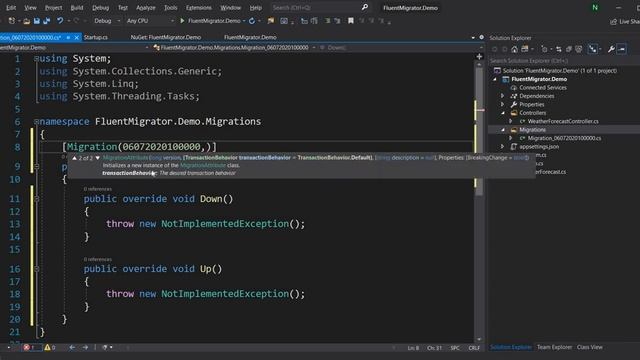Collapse the Up() method outline on line 16
640x360 pixels.
coord(37,269)
